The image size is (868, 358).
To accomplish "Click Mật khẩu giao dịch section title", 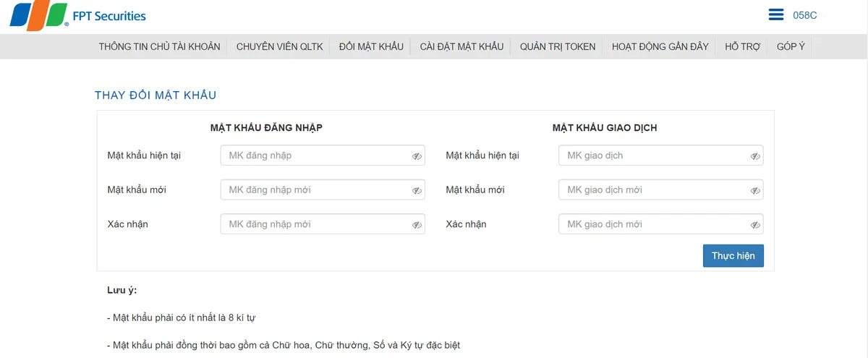I will [x=605, y=128].
